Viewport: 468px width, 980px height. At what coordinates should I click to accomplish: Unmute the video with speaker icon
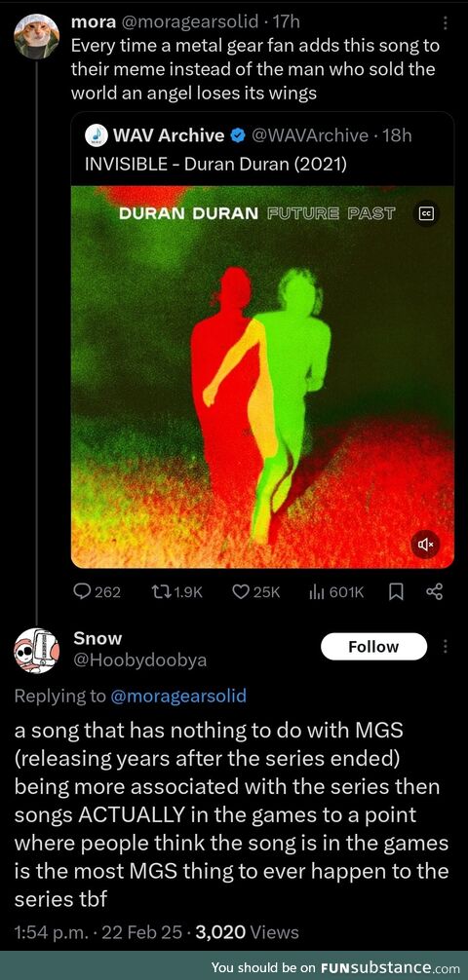425,545
